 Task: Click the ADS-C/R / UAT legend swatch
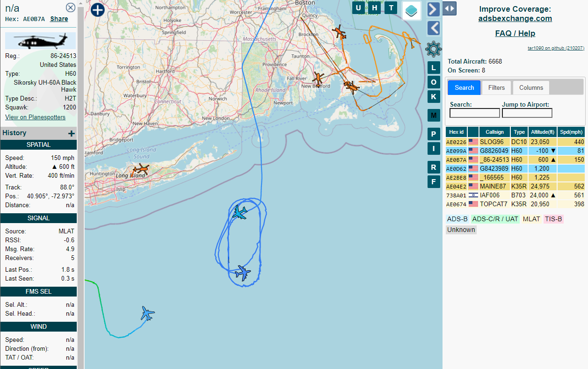tap(495, 219)
